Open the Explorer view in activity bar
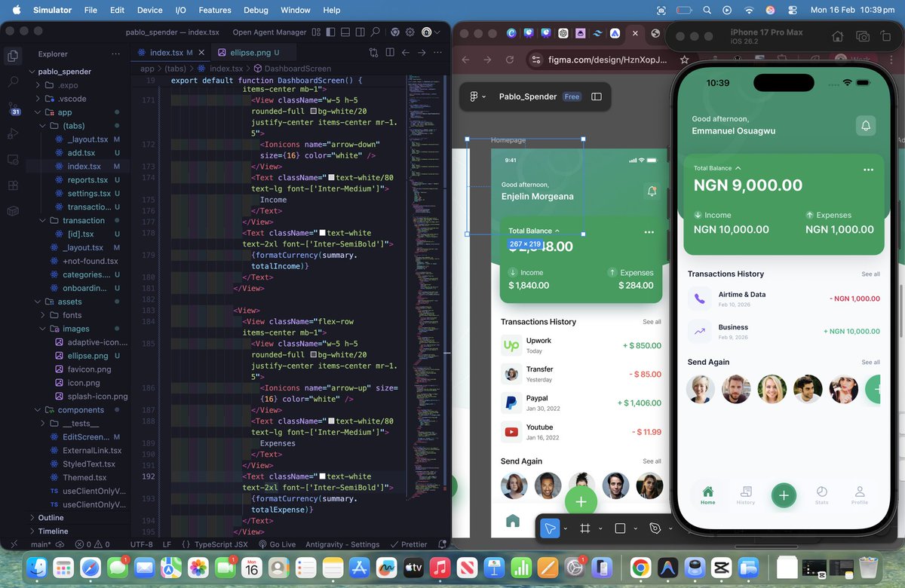This screenshot has height=588, width=905. tap(13, 56)
